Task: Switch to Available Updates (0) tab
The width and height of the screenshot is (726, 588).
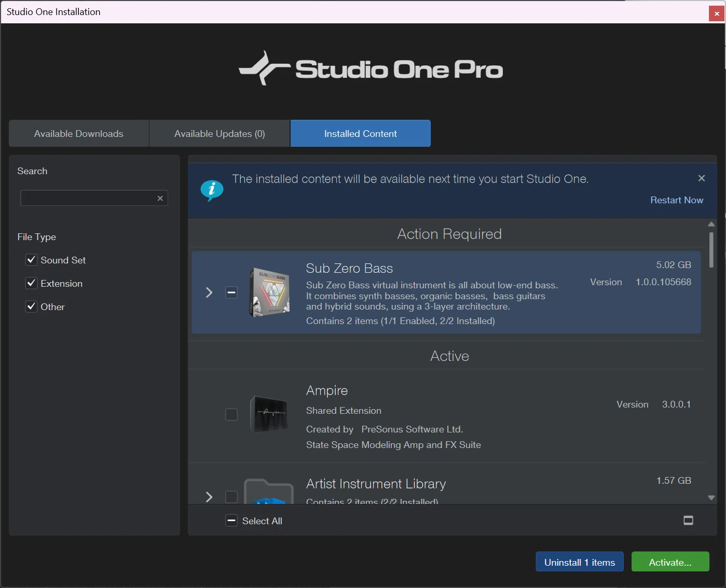Action: click(x=220, y=134)
